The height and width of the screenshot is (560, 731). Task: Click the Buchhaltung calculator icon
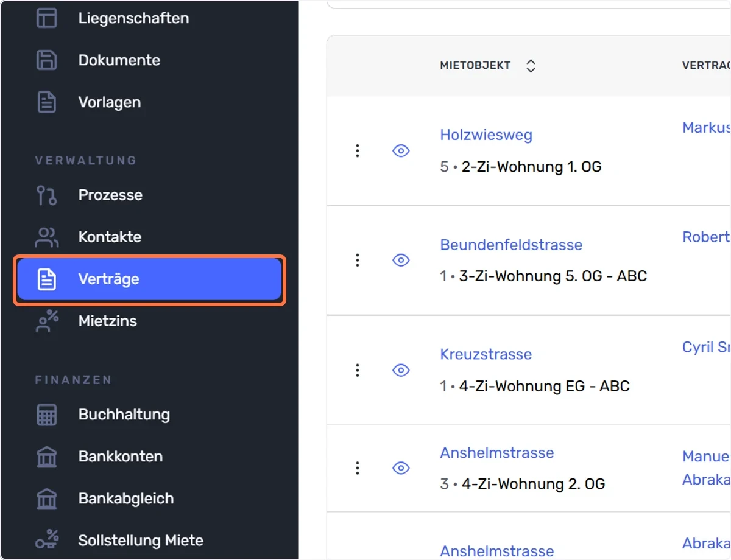[47, 415]
